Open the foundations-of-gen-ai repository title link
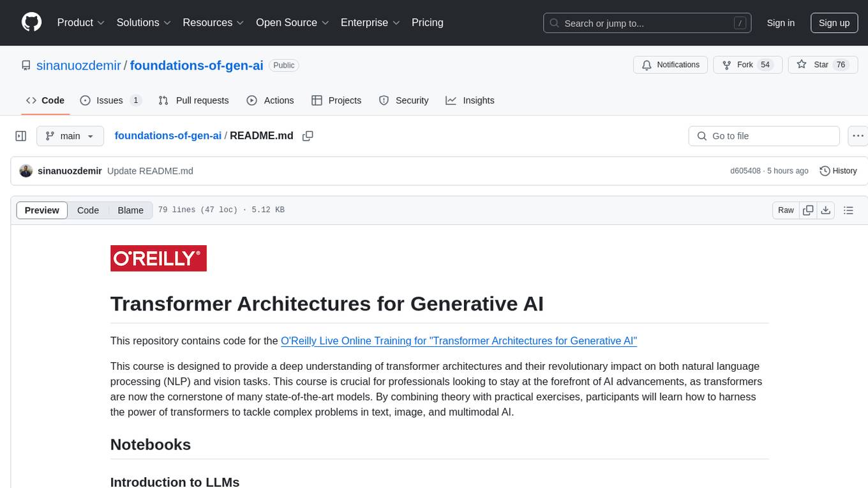Viewport: 868px width, 488px height. [197, 65]
